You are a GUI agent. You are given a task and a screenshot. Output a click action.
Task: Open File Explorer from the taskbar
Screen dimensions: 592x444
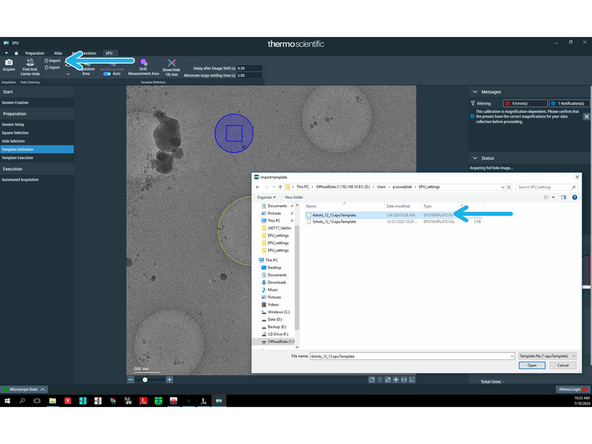[52, 401]
